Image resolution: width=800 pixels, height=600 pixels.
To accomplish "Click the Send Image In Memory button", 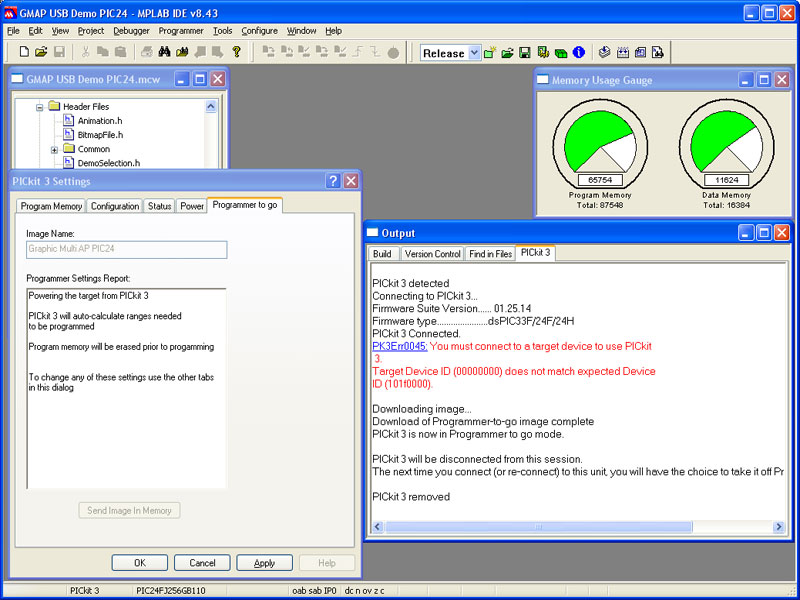I will point(129,510).
